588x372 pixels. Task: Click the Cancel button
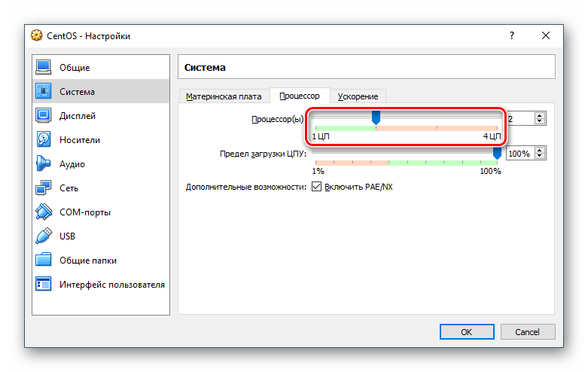528,332
